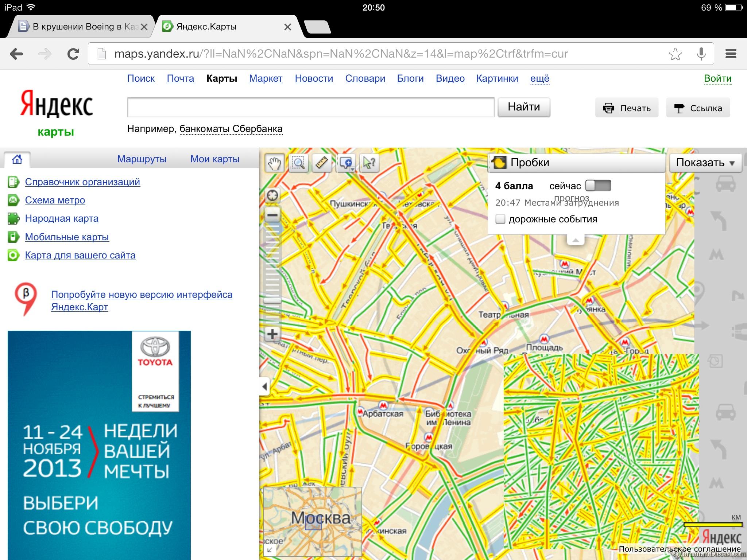
Task: Click the home icon tab in sidebar
Action: [17, 159]
